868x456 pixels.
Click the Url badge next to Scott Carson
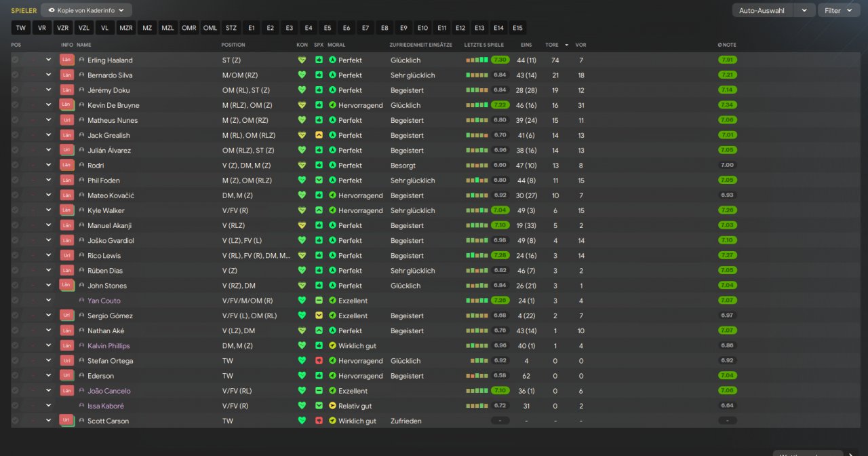(66, 421)
